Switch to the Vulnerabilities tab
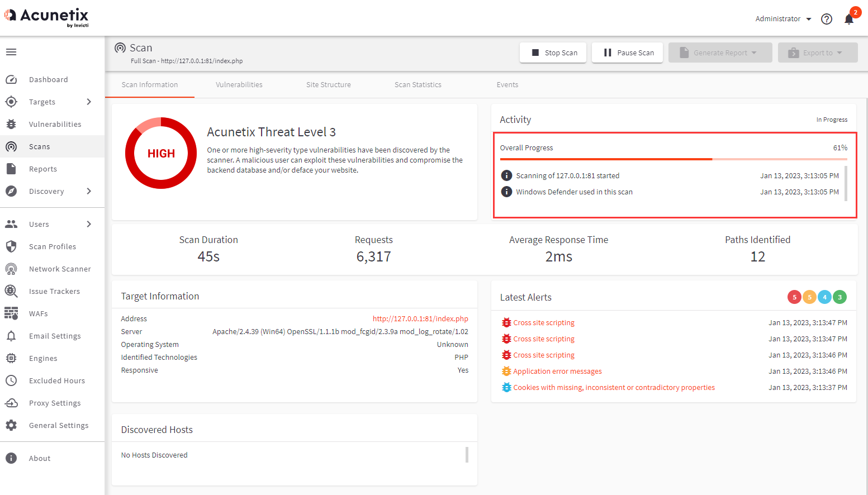The image size is (868, 495). coord(239,85)
